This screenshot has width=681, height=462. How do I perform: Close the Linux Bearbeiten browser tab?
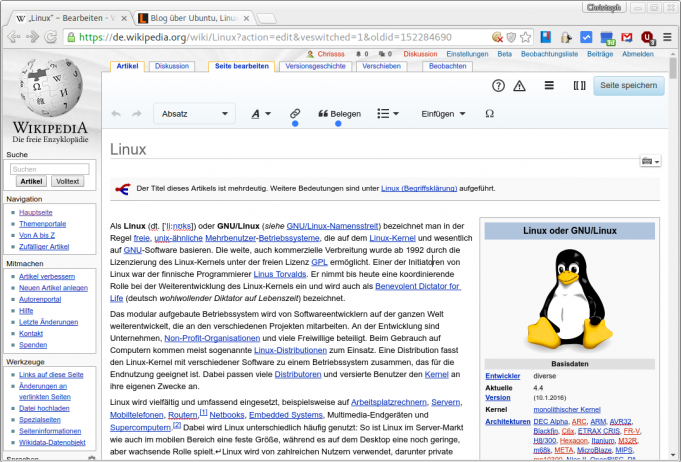click(x=124, y=18)
